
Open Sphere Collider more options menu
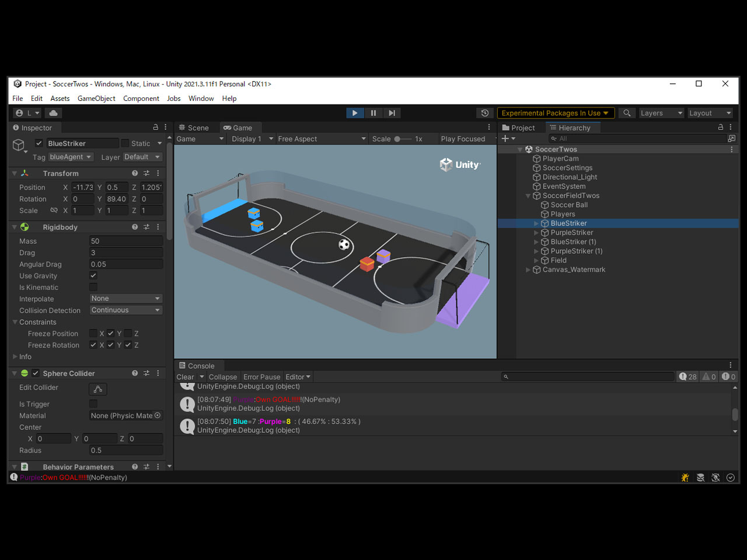pos(158,373)
